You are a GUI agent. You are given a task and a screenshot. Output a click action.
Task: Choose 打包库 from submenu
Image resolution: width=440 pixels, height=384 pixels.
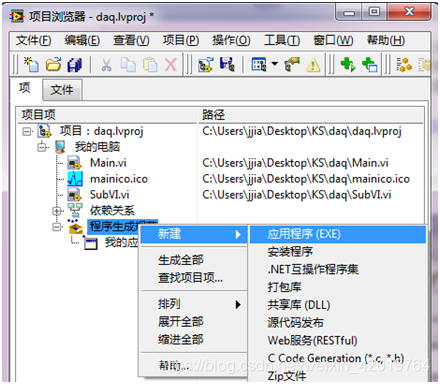338,287
